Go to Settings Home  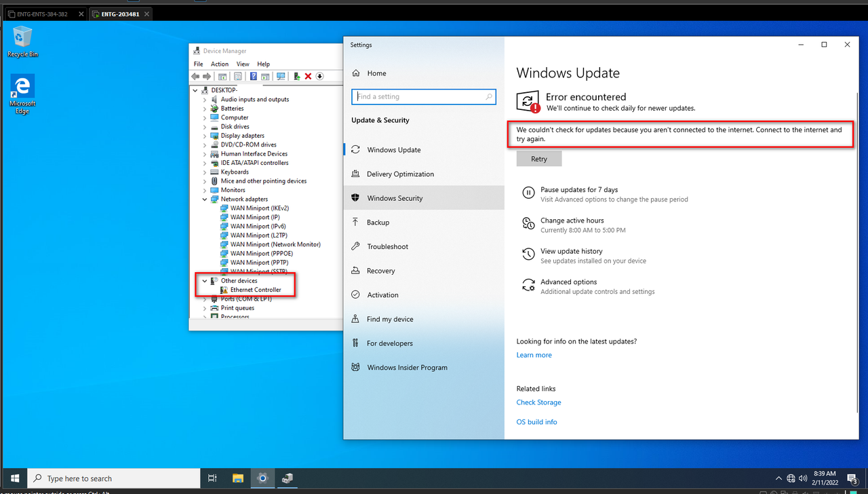[x=424, y=73]
